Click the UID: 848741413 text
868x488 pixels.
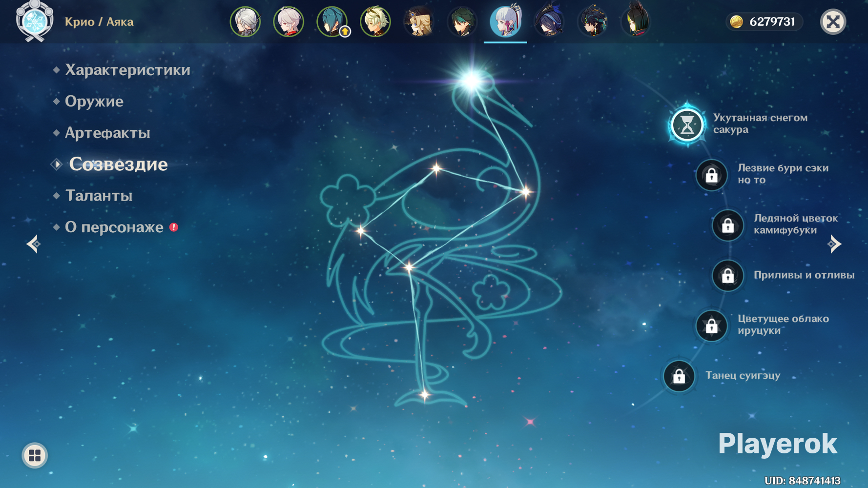(803, 481)
